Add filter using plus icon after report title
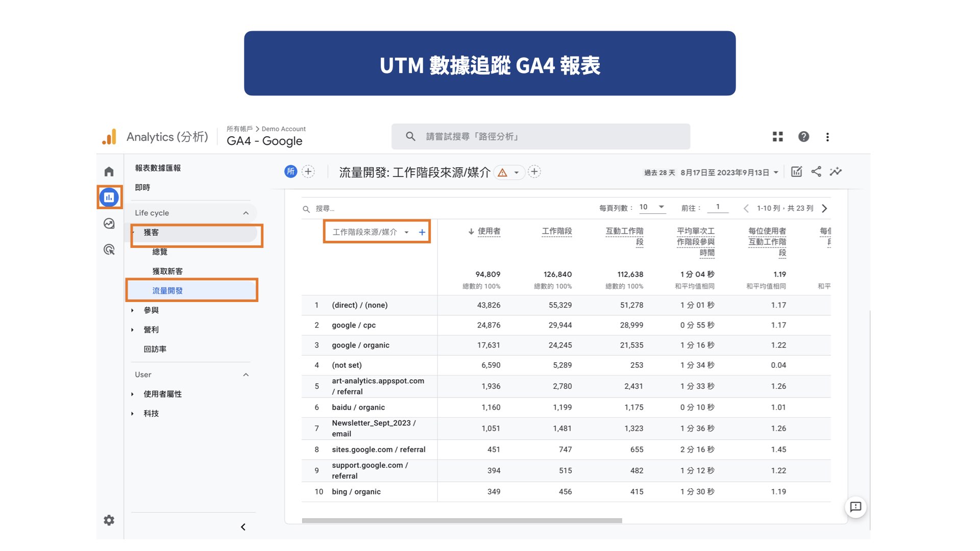 coord(534,171)
